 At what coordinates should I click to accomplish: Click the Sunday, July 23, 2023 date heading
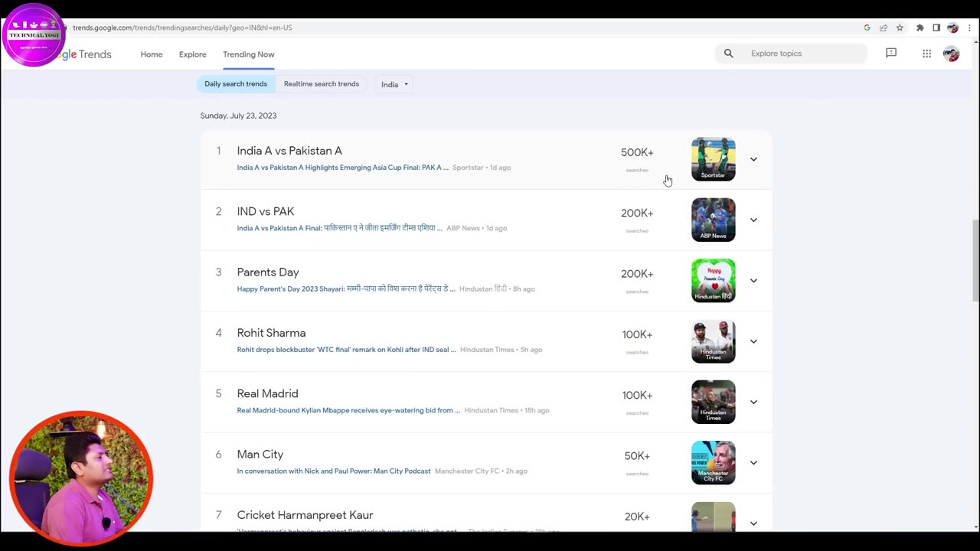coord(238,116)
